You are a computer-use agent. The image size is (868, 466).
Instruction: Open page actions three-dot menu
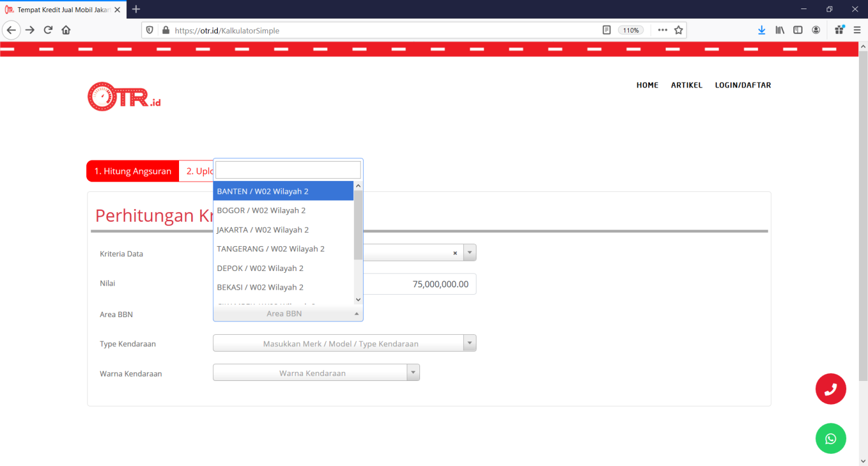coord(662,30)
